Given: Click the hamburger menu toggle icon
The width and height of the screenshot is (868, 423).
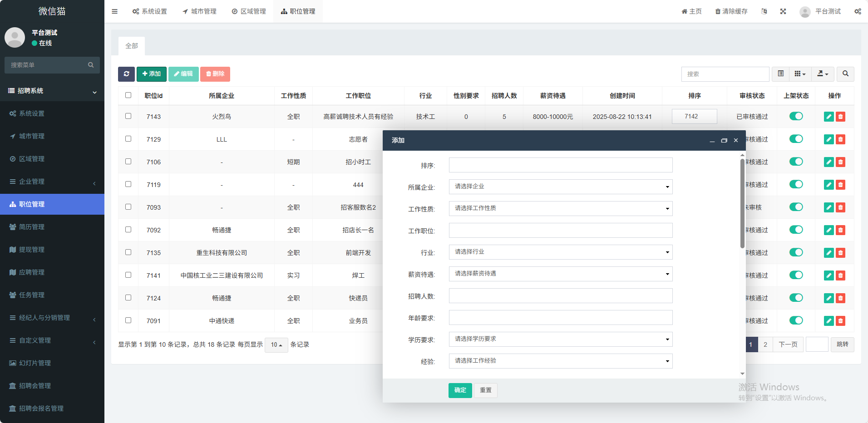Looking at the screenshot, I should [x=114, y=11].
